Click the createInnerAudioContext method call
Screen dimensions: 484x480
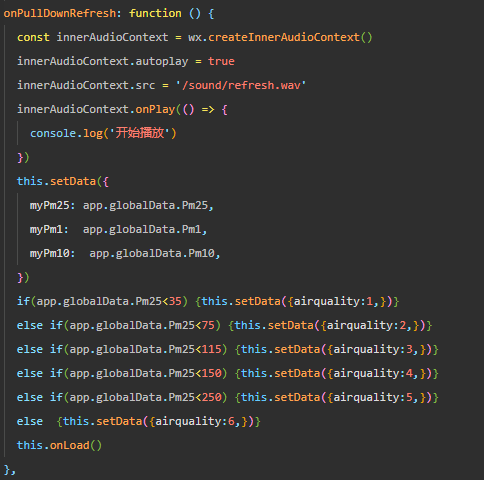tap(284, 37)
